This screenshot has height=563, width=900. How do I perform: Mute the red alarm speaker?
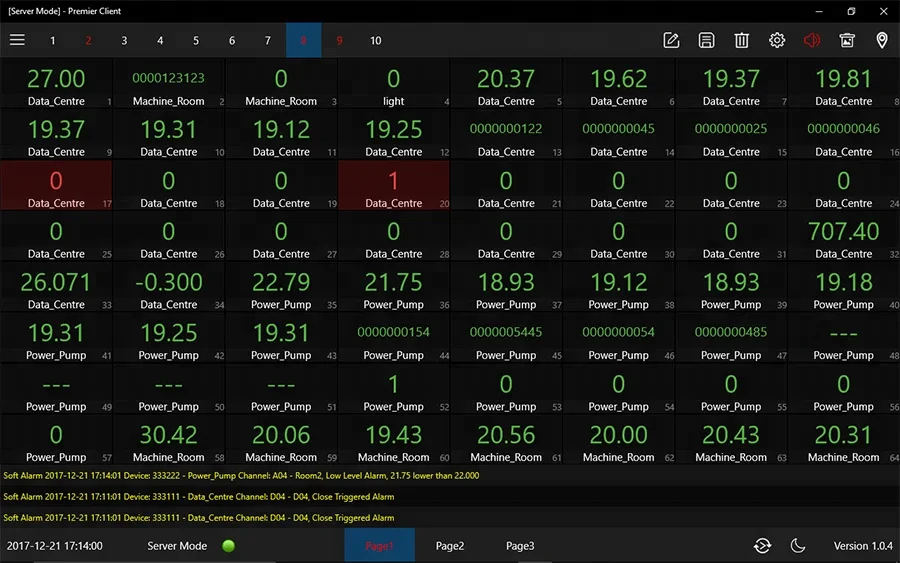point(812,40)
